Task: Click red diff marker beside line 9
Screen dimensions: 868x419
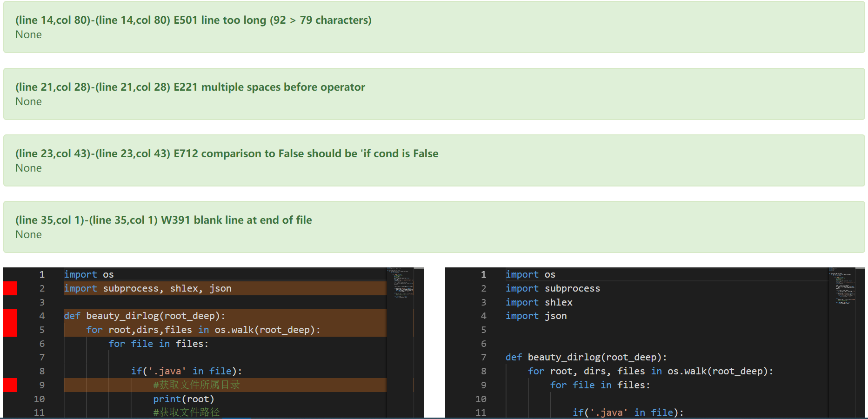Action: 10,385
